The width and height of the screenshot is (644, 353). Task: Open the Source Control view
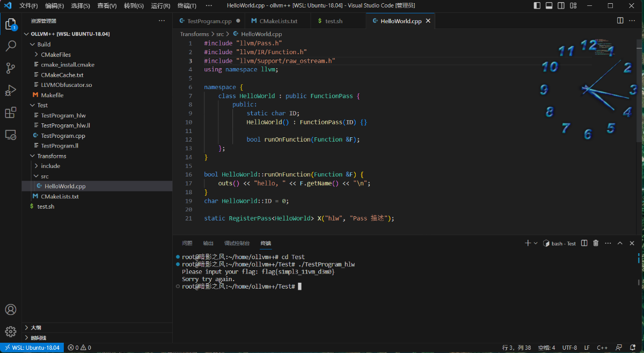click(11, 68)
